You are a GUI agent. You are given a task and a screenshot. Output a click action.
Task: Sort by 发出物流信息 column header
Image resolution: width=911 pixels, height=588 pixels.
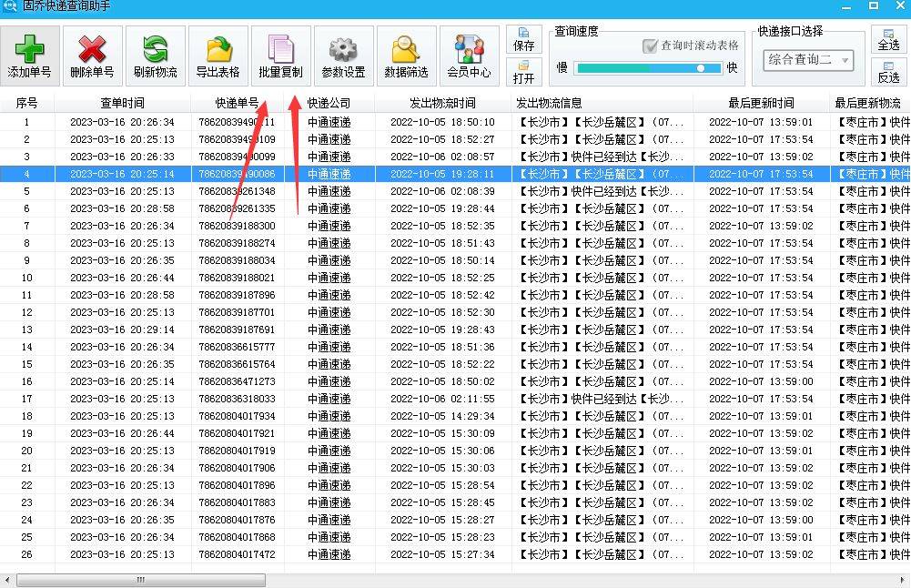602,104
